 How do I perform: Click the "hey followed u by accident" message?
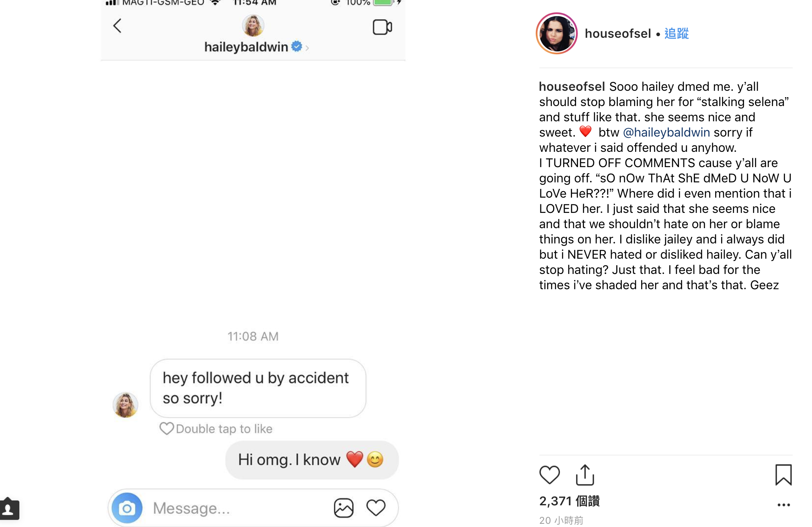click(258, 388)
